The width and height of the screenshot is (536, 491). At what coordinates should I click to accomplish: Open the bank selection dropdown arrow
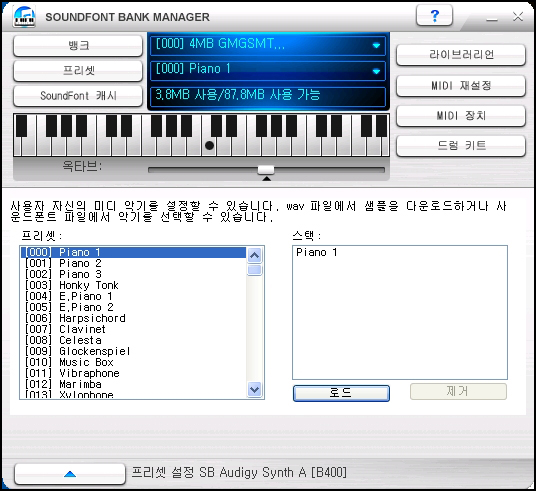[x=376, y=45]
